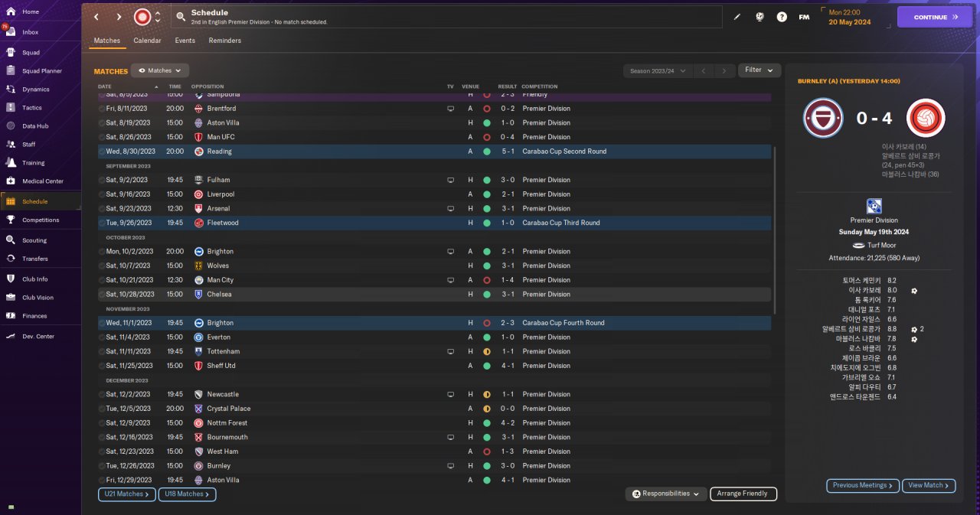Click the FM menu icon
980x515 pixels.
(x=804, y=17)
